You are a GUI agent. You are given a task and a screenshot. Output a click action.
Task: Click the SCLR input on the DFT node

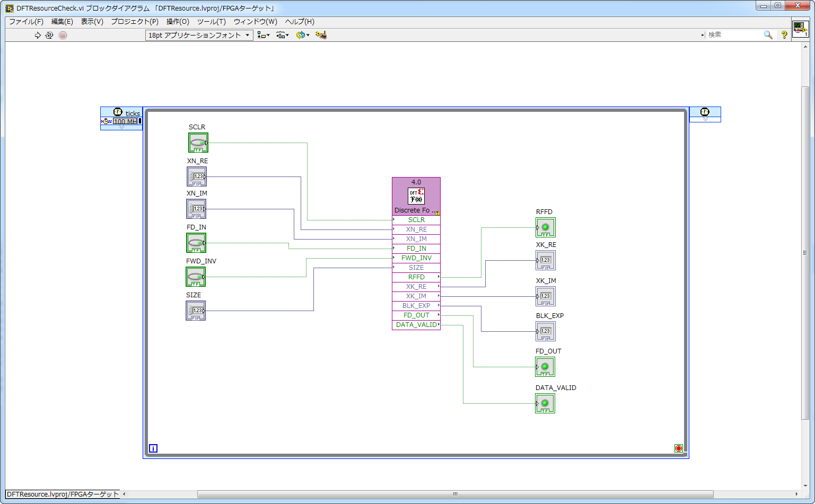(416, 220)
